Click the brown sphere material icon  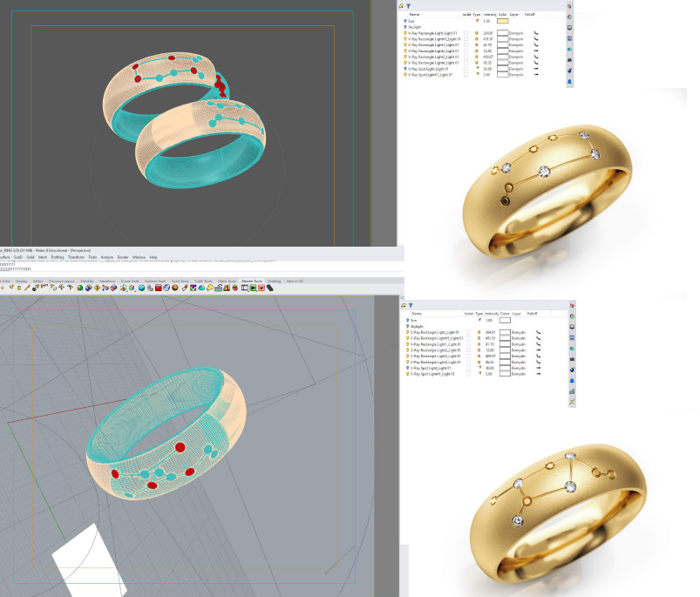pos(175,288)
